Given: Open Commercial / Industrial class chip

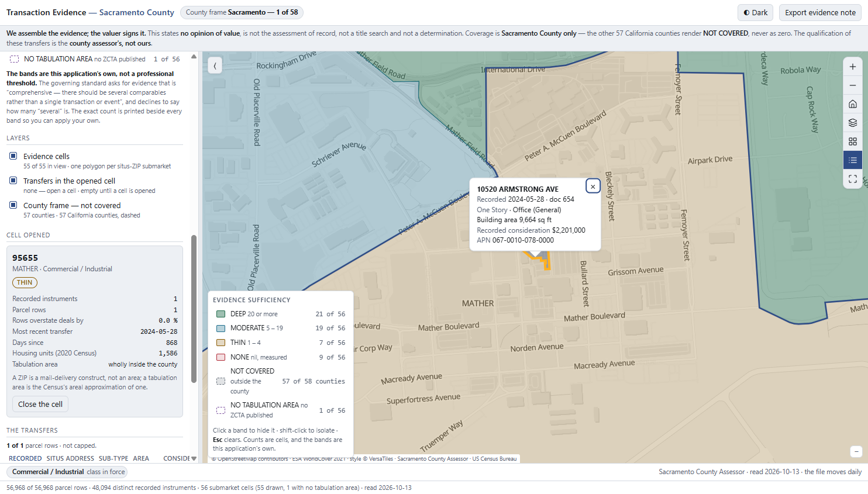Looking at the screenshot, I should click(x=68, y=472).
